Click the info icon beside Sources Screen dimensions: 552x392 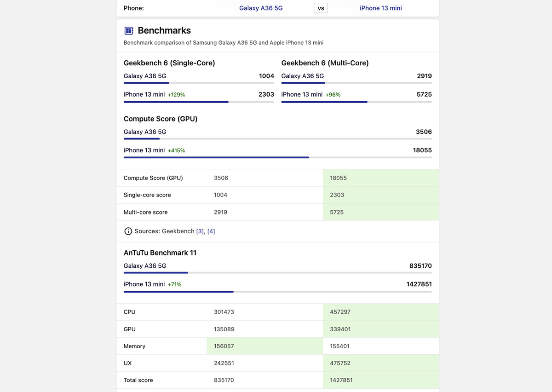point(128,231)
